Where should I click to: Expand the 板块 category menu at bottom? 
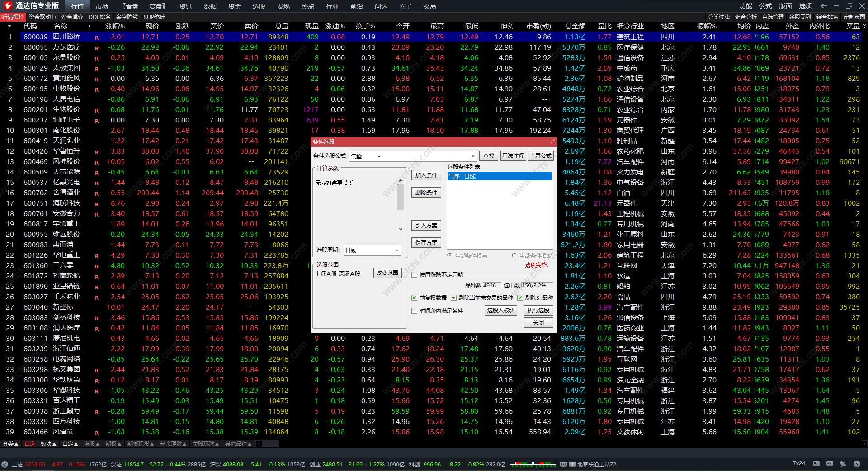tap(48, 444)
